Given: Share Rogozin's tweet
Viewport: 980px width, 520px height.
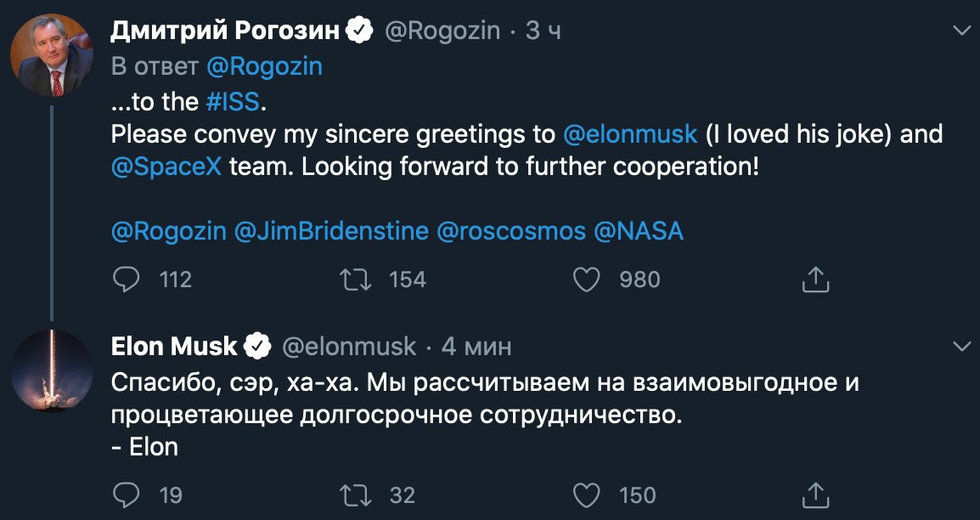Looking at the screenshot, I should (x=815, y=279).
